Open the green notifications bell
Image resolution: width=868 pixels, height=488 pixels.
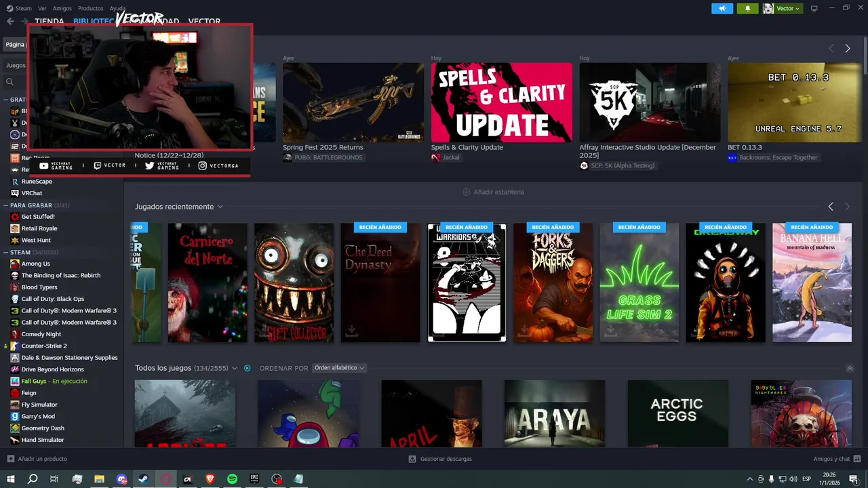coord(748,8)
